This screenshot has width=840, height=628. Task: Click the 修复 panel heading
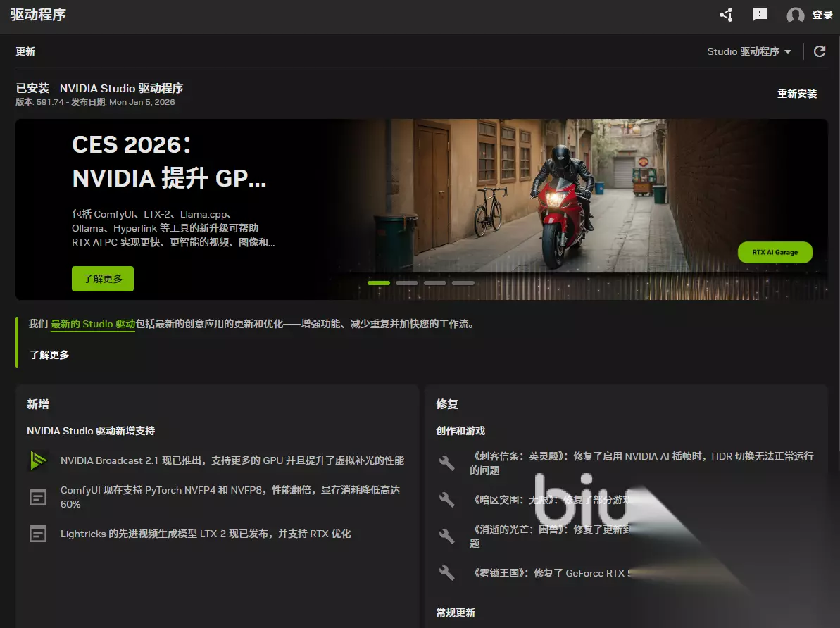447,404
